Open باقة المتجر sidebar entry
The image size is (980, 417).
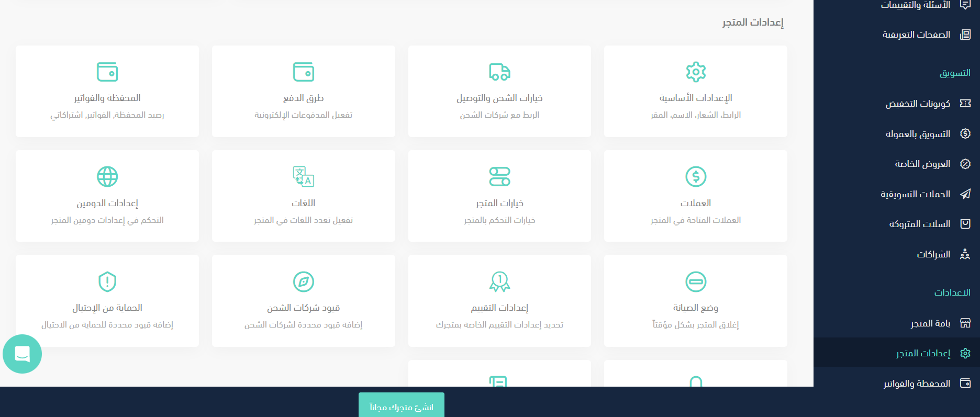point(931,323)
